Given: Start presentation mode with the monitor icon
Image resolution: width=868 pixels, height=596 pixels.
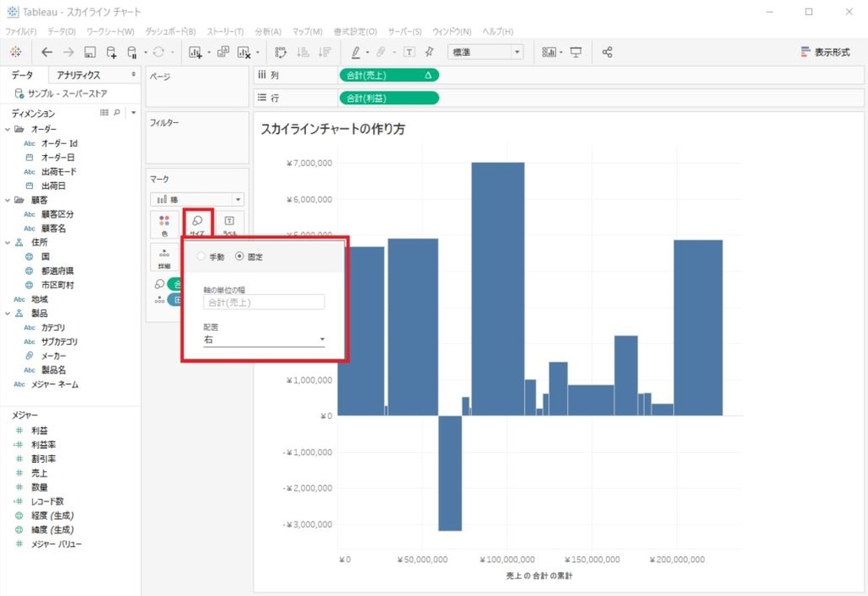Looking at the screenshot, I should point(576,52).
